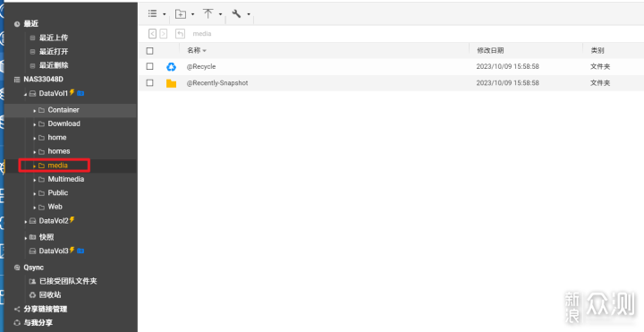Image resolution: width=644 pixels, height=332 pixels.
Task: Expand view mode dropdown arrow
Action: click(165, 14)
